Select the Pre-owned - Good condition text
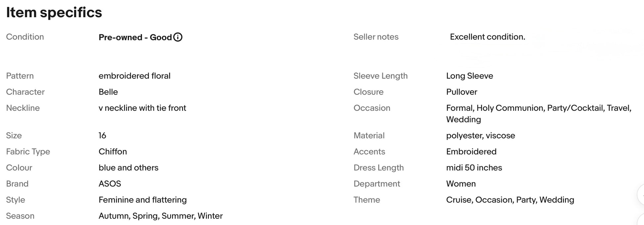This screenshot has width=644, height=225. pyautogui.click(x=135, y=37)
